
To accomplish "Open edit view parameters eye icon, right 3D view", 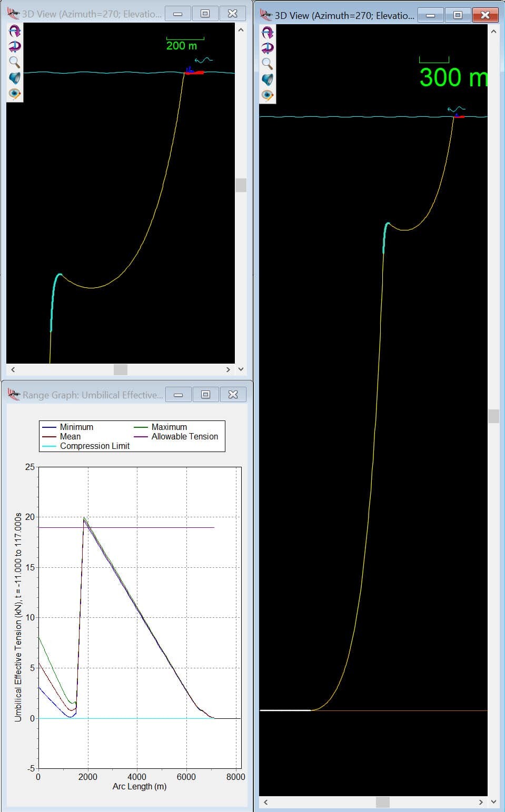I will 268,94.
